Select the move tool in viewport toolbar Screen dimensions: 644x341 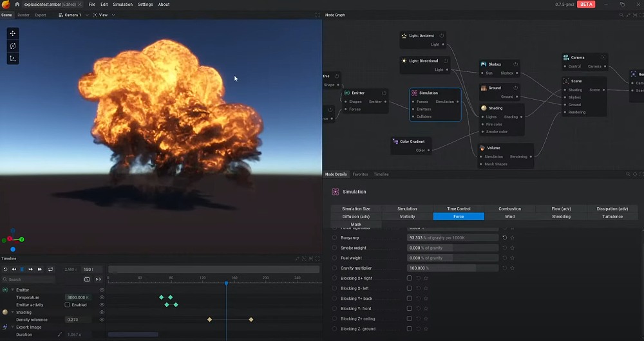point(13,33)
